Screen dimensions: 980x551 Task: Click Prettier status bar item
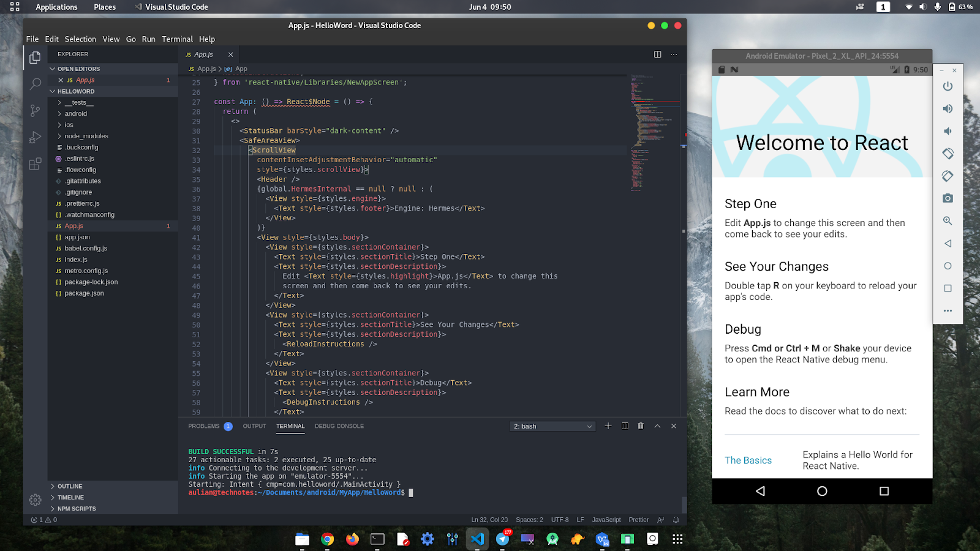tap(638, 520)
